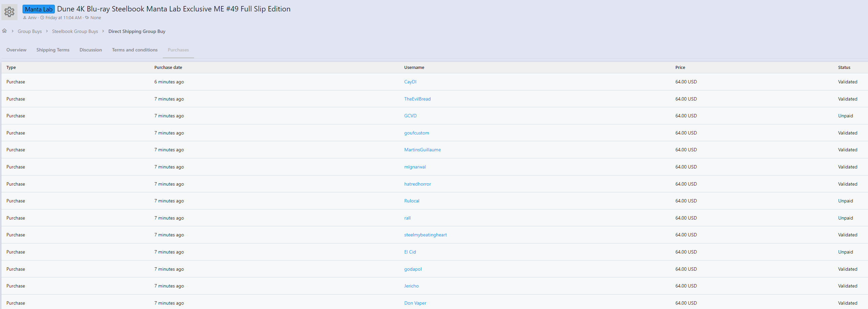View the Terms and conditions tab
This screenshot has height=309, width=868.
pos(135,50)
